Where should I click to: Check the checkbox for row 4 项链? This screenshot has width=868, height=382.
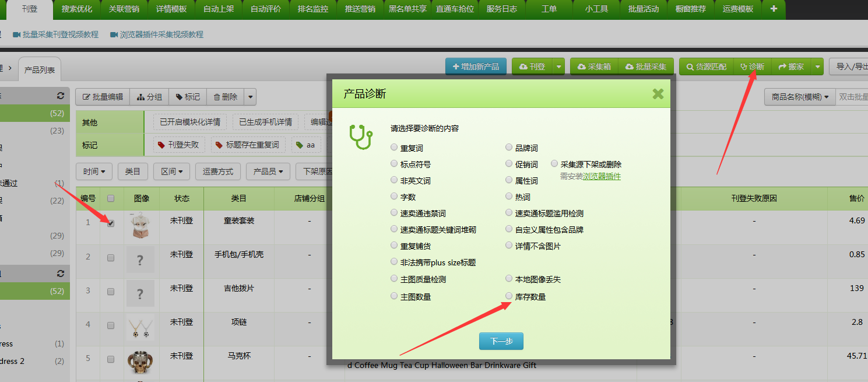111,325
